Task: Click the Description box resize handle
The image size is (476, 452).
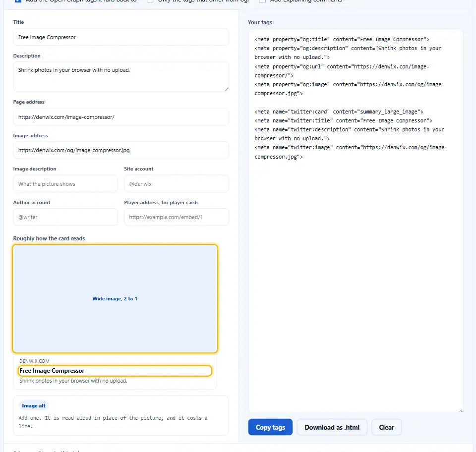Action: point(226,89)
